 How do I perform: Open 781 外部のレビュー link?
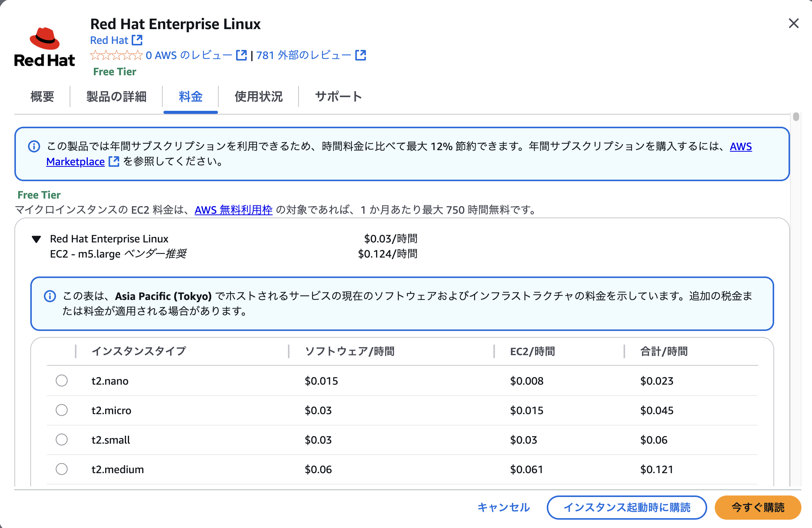304,55
